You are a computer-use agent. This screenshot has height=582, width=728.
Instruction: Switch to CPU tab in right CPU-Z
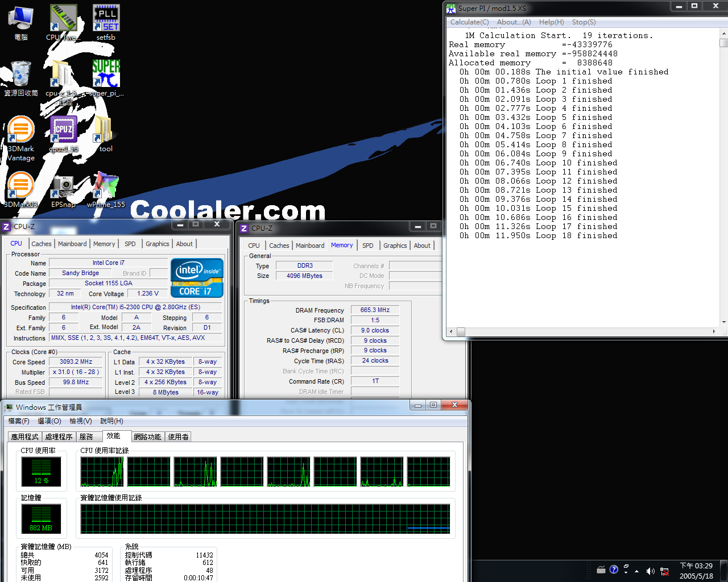tap(254, 246)
